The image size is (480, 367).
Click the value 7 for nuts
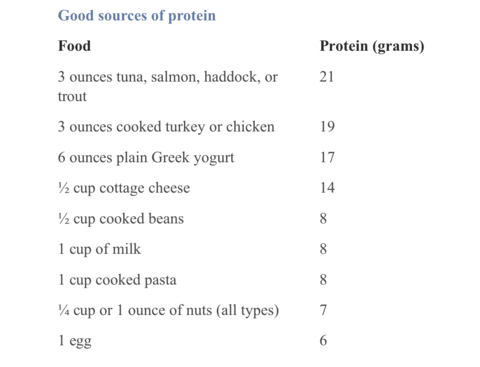coord(323,310)
